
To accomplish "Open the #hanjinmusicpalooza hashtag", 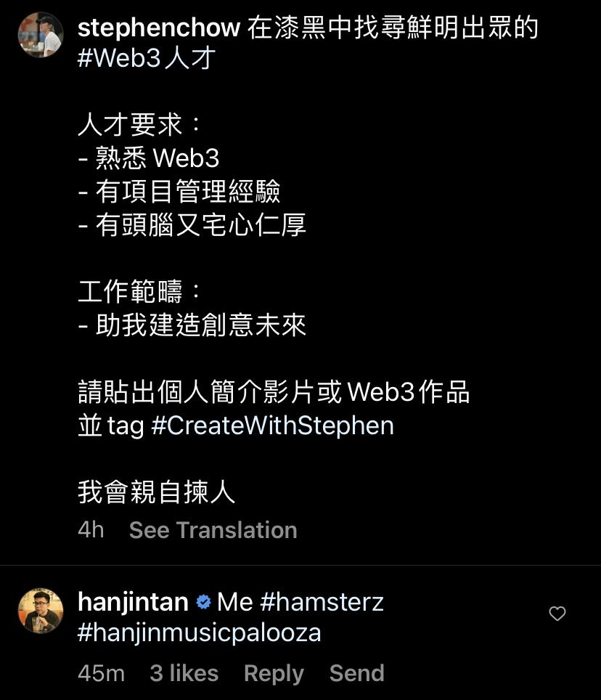I will coord(200,633).
